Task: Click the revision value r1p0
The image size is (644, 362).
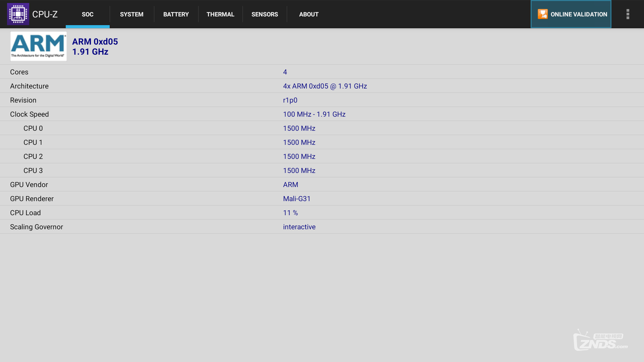Action: click(x=290, y=100)
